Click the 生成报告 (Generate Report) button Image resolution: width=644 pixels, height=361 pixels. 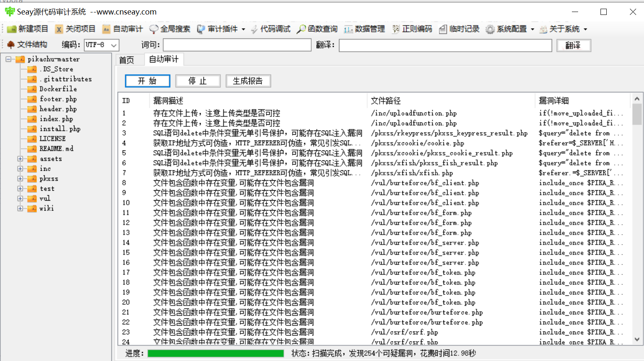click(x=248, y=81)
